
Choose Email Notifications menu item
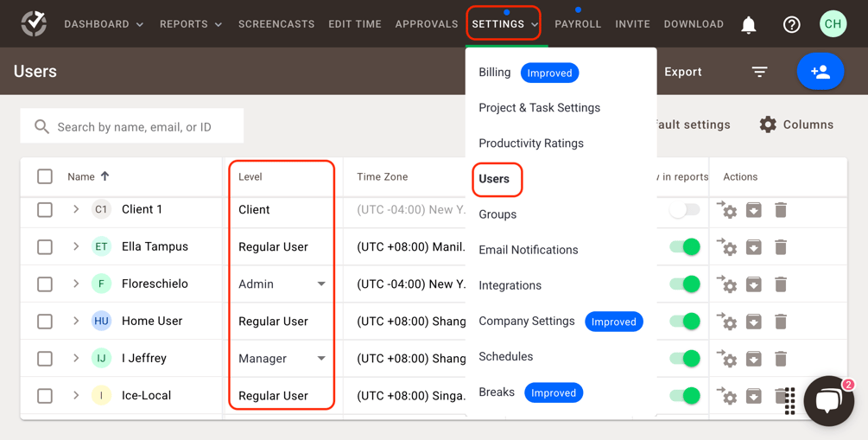pyautogui.click(x=528, y=250)
